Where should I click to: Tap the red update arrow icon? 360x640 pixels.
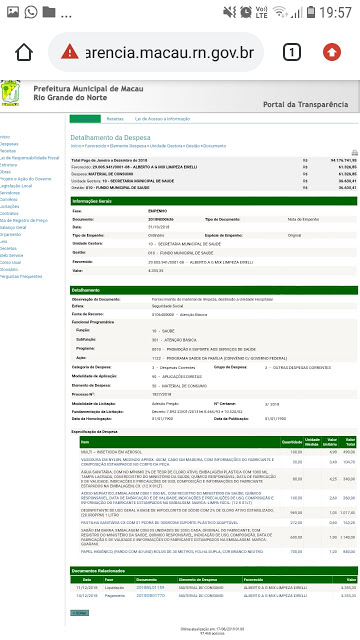(331, 52)
